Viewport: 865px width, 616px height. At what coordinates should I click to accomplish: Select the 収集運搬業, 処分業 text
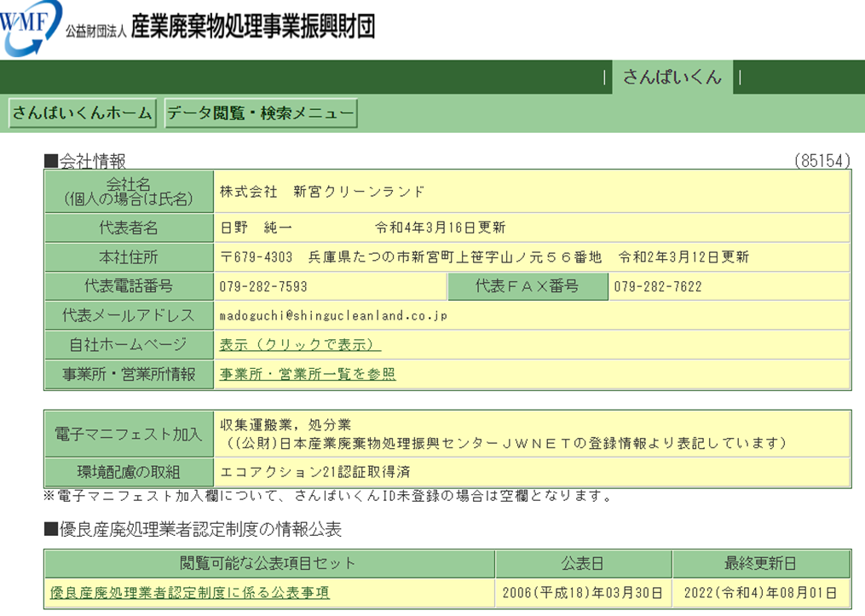point(285,424)
